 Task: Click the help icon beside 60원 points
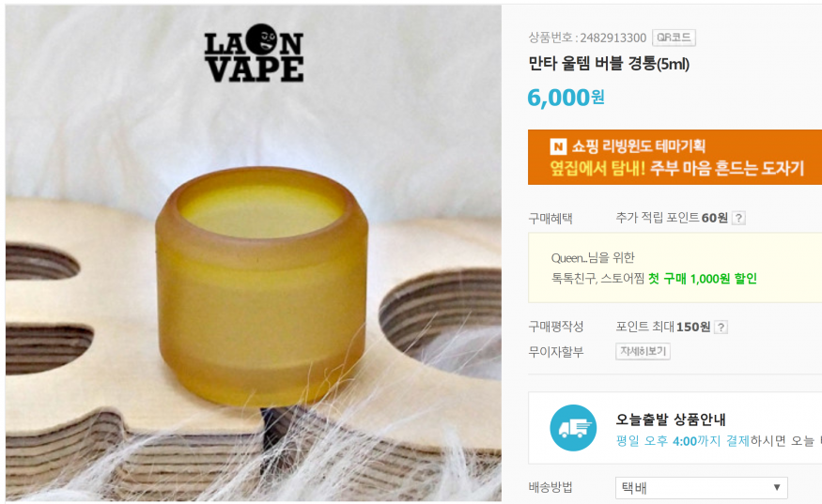pyautogui.click(x=738, y=218)
